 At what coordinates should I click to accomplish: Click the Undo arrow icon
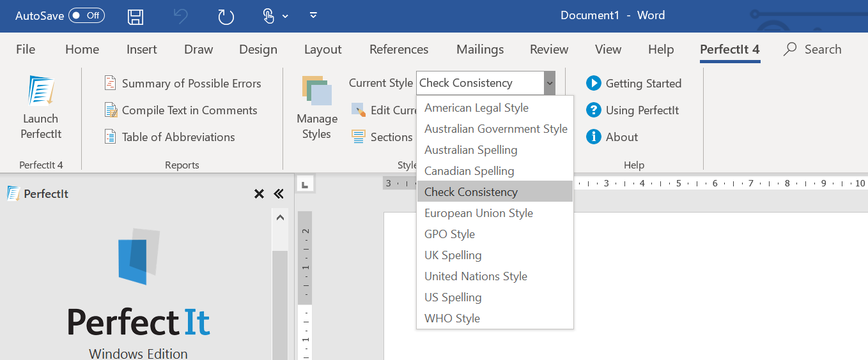click(x=181, y=17)
